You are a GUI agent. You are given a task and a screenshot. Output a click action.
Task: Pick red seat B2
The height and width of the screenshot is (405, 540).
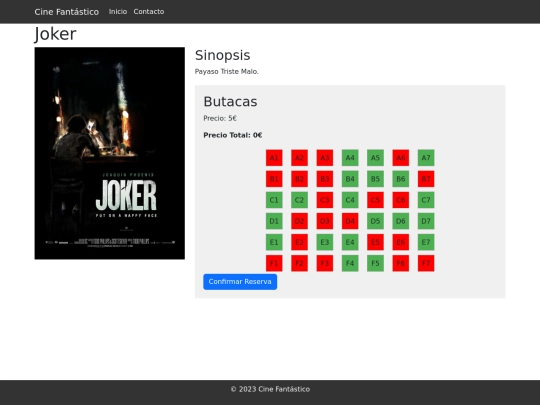(x=299, y=179)
